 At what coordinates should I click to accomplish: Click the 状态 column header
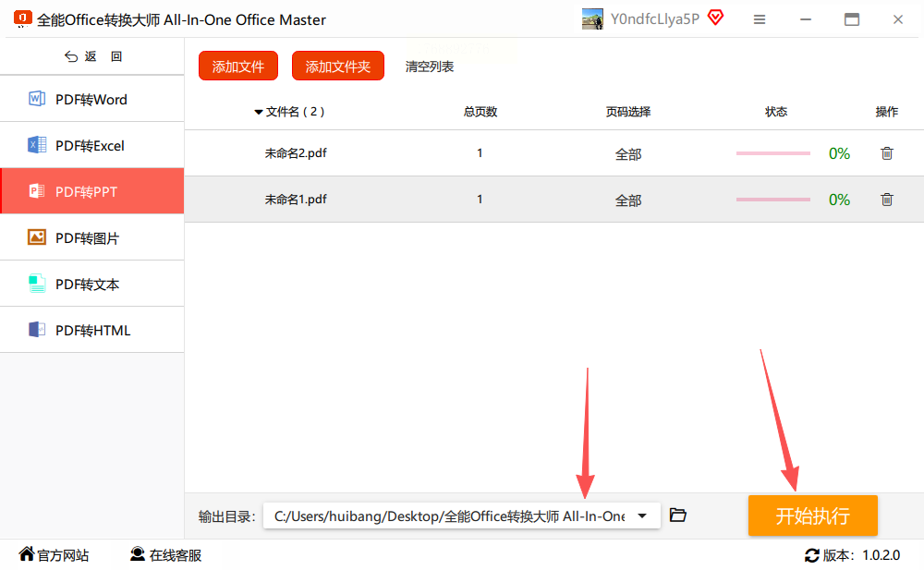point(776,112)
